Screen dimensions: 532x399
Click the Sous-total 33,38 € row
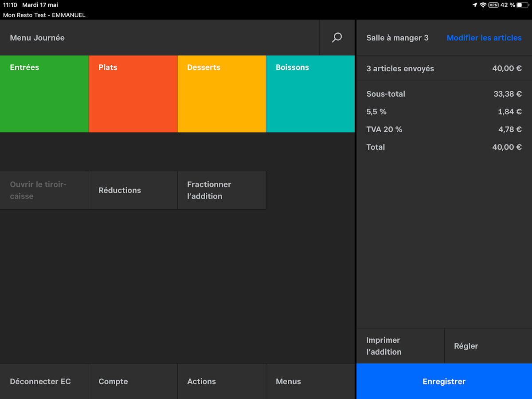(x=444, y=94)
